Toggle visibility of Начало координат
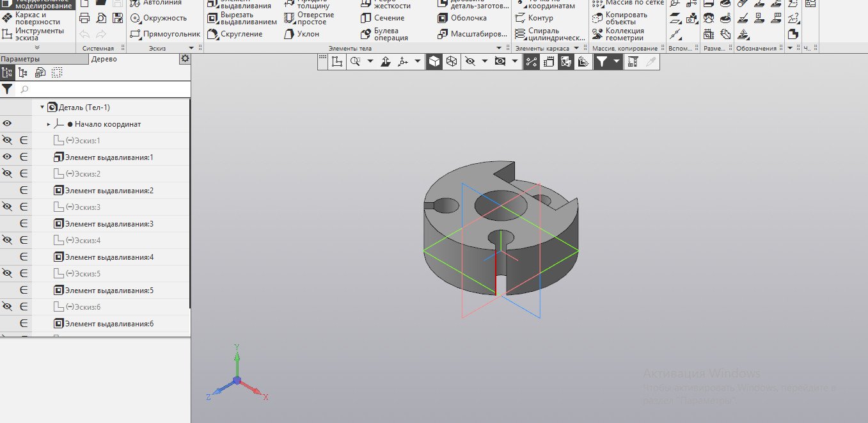The width and height of the screenshot is (868, 423). coord(7,124)
